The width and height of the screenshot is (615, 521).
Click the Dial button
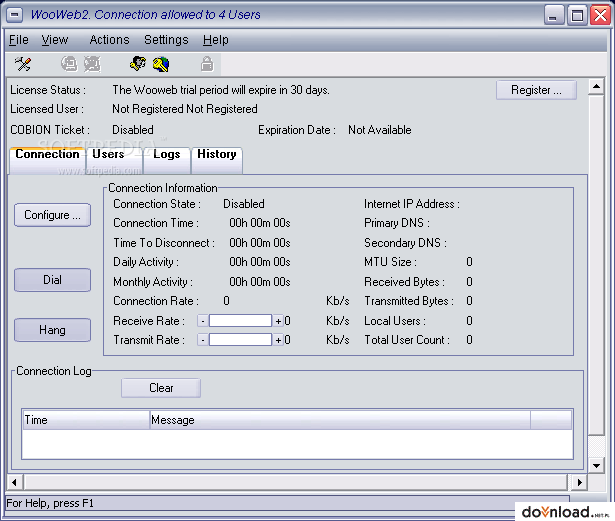click(52, 280)
